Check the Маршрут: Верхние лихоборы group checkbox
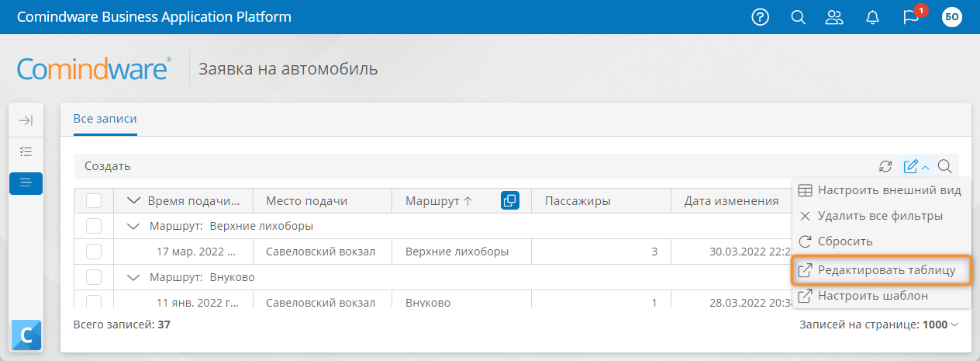 coord(94,226)
